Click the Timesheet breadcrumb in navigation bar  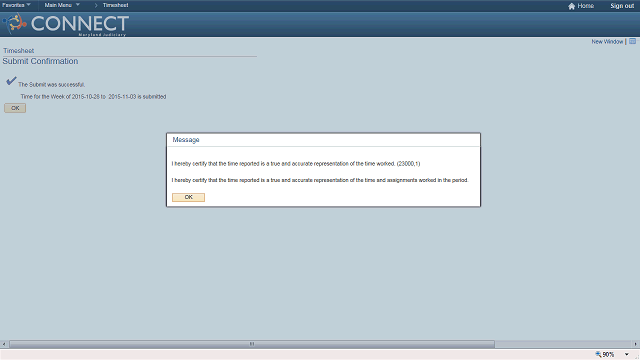(116, 5)
